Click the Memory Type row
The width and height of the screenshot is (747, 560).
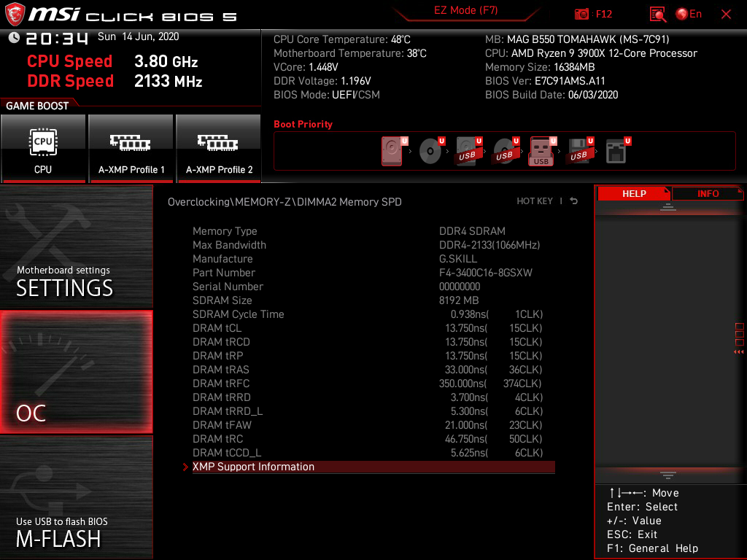[373, 231]
